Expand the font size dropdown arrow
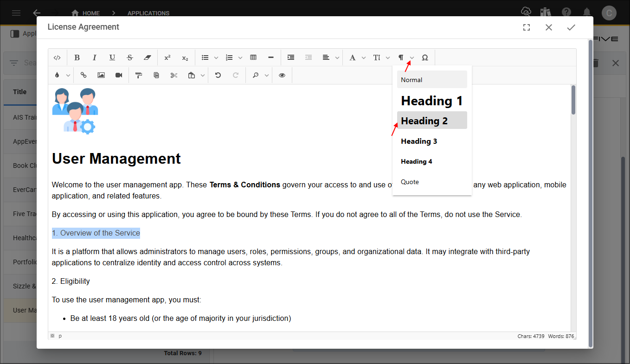Screen dimensions: 630x364 click(x=388, y=57)
